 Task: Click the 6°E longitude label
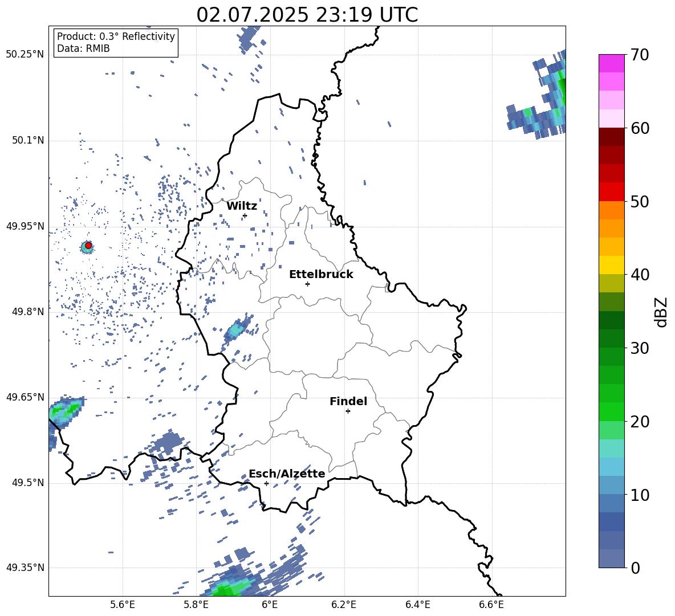coord(270,605)
